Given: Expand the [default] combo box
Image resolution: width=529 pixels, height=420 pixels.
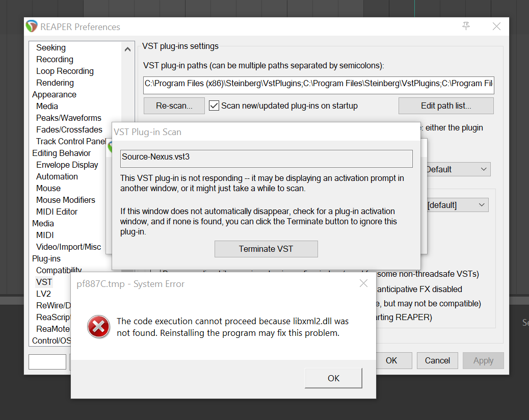Looking at the screenshot, I should [x=456, y=205].
